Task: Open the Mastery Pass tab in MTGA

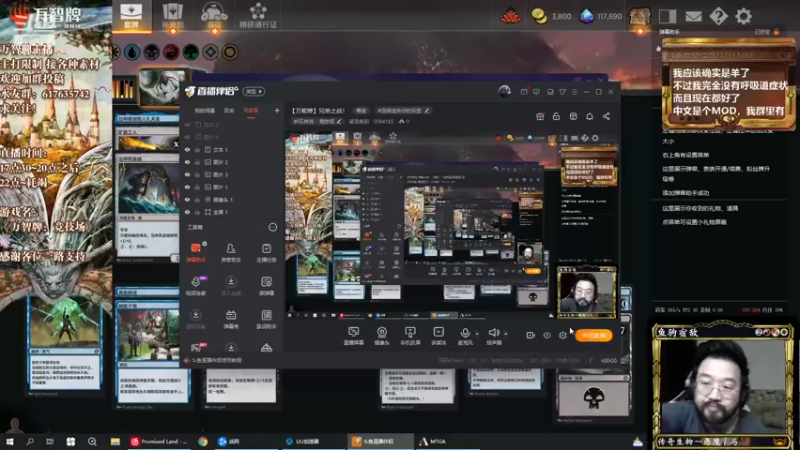Action: (x=258, y=15)
